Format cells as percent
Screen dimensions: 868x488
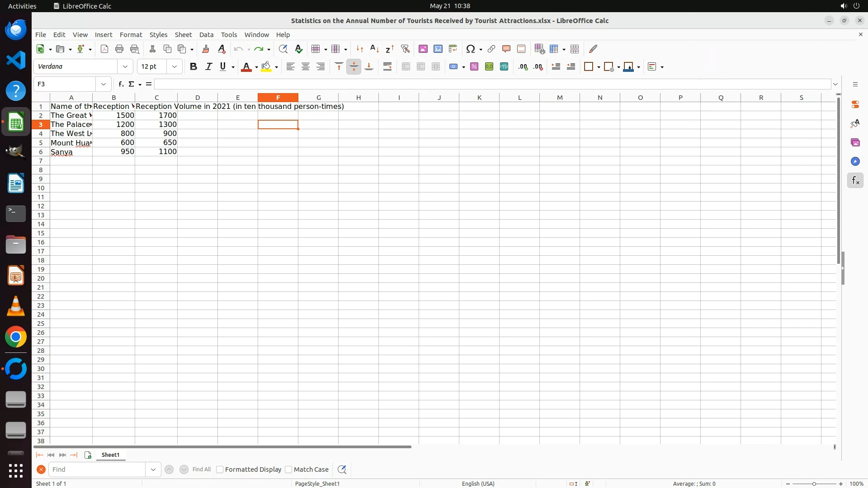coord(474,67)
